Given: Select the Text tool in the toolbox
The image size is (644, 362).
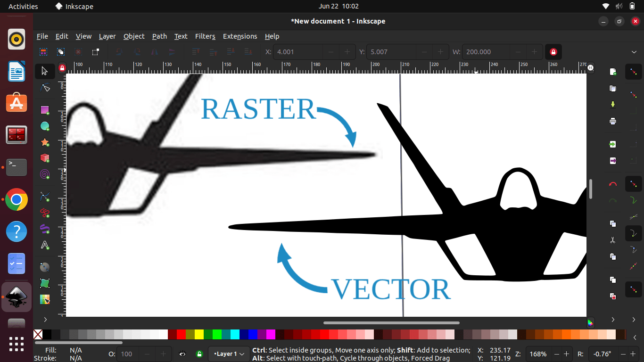Looking at the screenshot, I should [45, 245].
